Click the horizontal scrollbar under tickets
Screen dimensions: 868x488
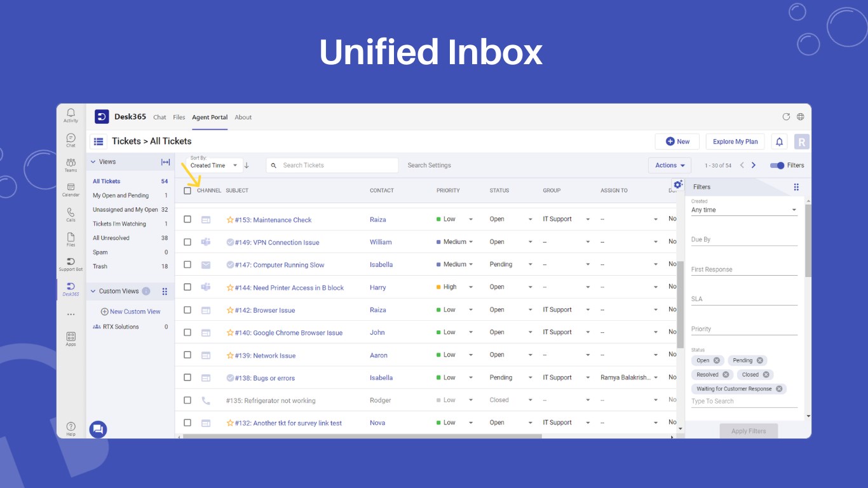click(x=362, y=437)
